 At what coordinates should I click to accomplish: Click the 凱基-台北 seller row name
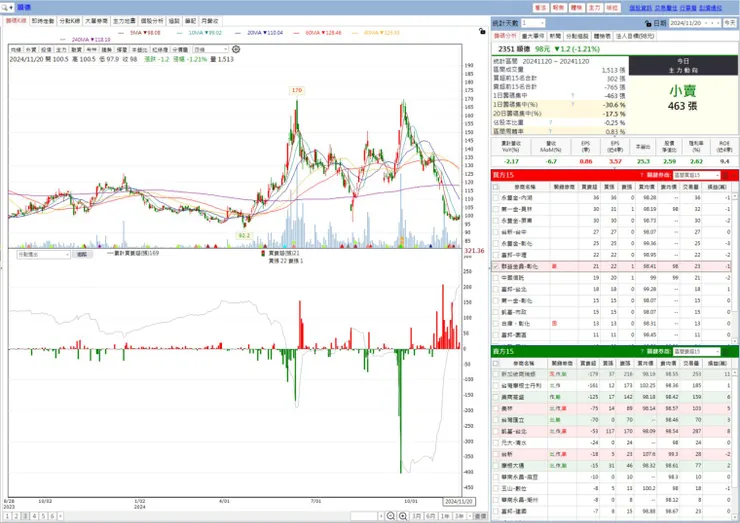[x=514, y=431]
